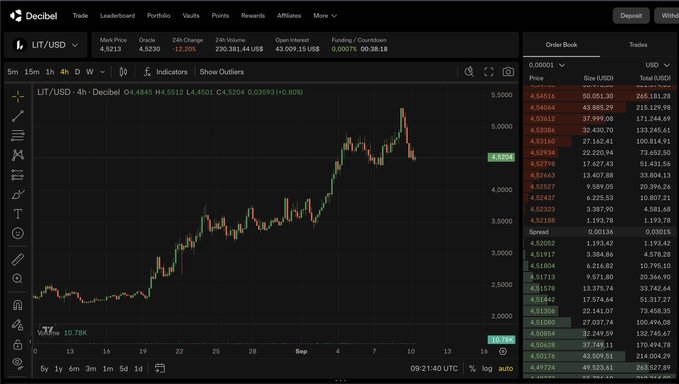Open candlestick chart type selector

point(123,72)
